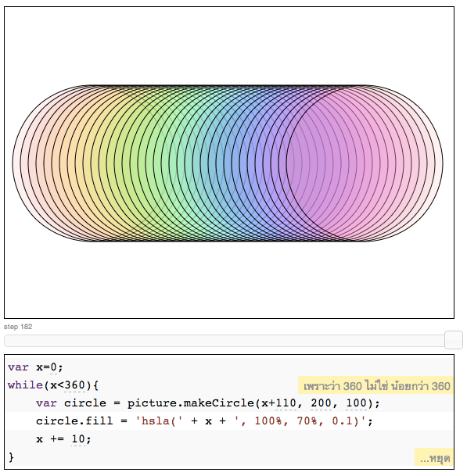Click the 'hsla(' string literal
467x476 pixels.
tap(159, 421)
